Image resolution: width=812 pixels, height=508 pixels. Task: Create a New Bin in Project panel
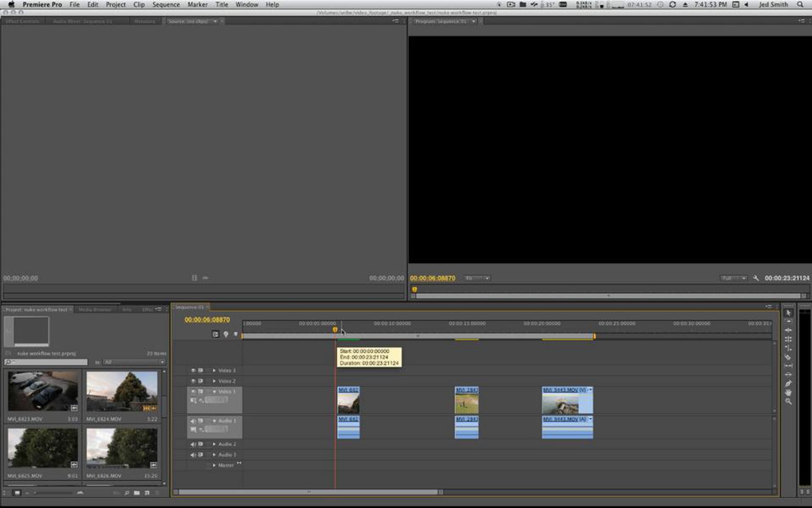tap(137, 493)
